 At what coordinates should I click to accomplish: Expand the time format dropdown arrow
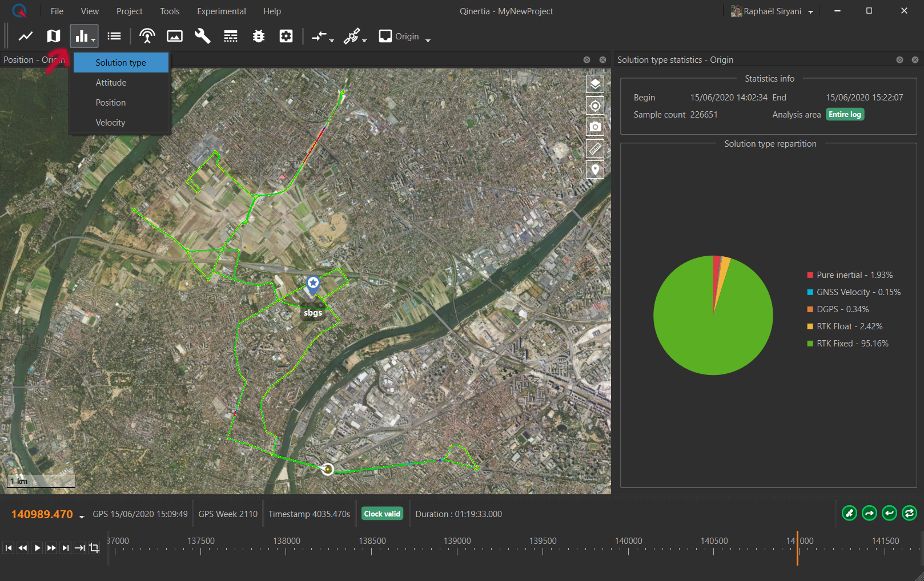(82, 517)
